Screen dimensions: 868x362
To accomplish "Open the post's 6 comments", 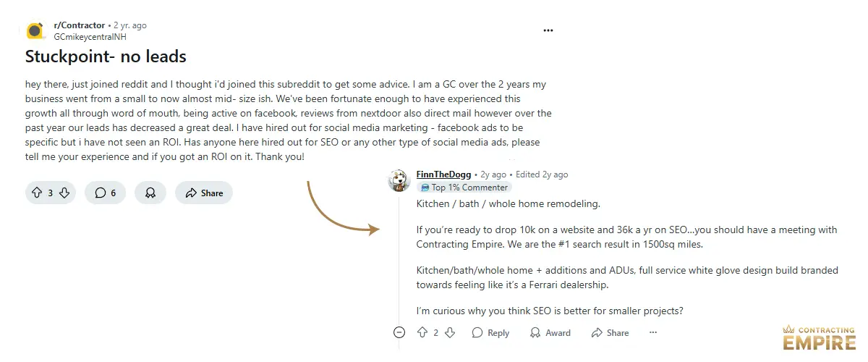I will coord(106,193).
